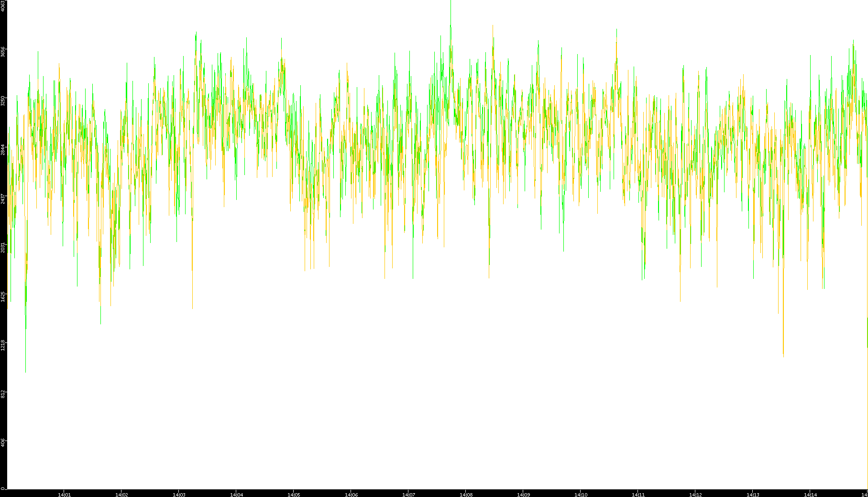Select the 14:06 time tick label
Screen dimensions: 868x497
[x=351, y=495]
